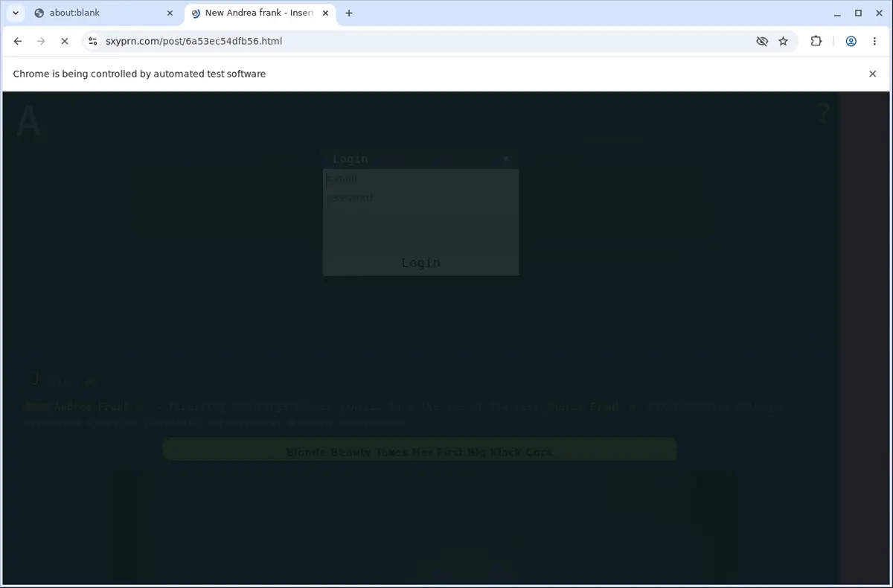
Task: Open Chrome's three-dot menu
Action: (874, 41)
